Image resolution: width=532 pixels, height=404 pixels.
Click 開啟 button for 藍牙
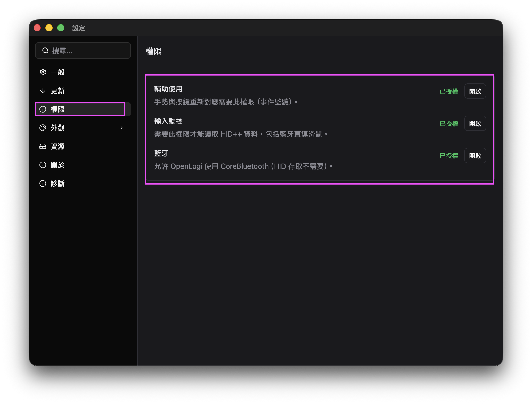[x=475, y=156]
